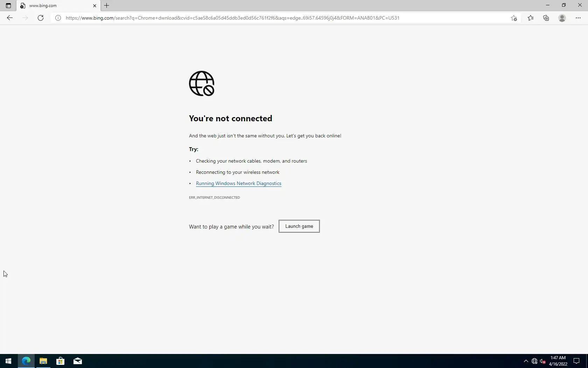This screenshot has width=588, height=368.
Task: Open Microsoft Edge from taskbar
Action: [x=26, y=361]
